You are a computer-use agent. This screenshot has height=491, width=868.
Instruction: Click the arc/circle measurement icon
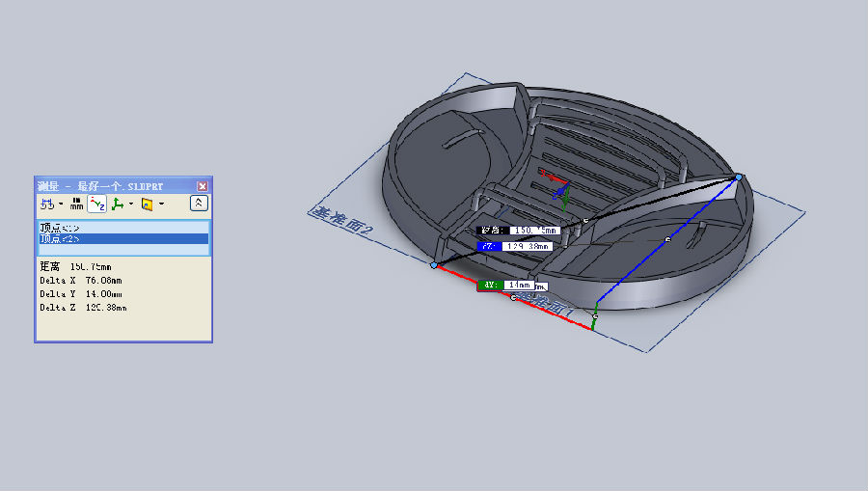coord(46,204)
